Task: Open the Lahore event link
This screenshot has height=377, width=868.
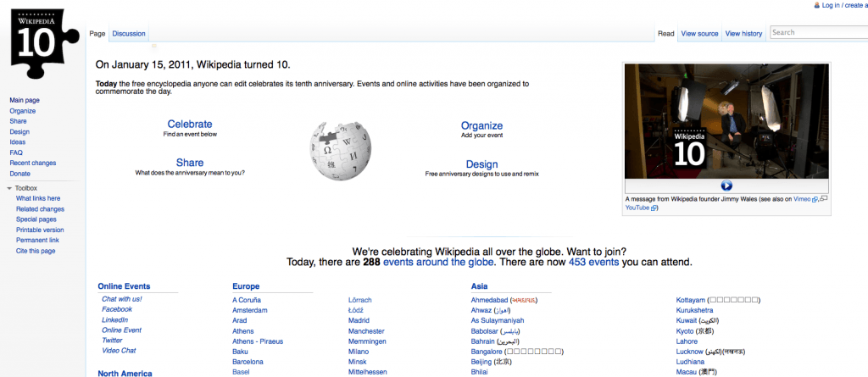Action: [x=687, y=341]
